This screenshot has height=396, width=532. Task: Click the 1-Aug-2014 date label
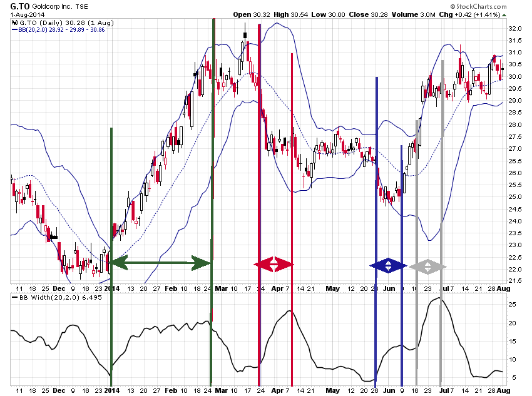(27, 14)
